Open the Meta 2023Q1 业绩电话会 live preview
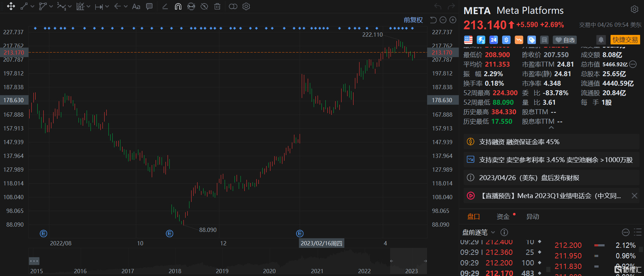Image resolution: width=644 pixels, height=276 pixels. (551, 196)
